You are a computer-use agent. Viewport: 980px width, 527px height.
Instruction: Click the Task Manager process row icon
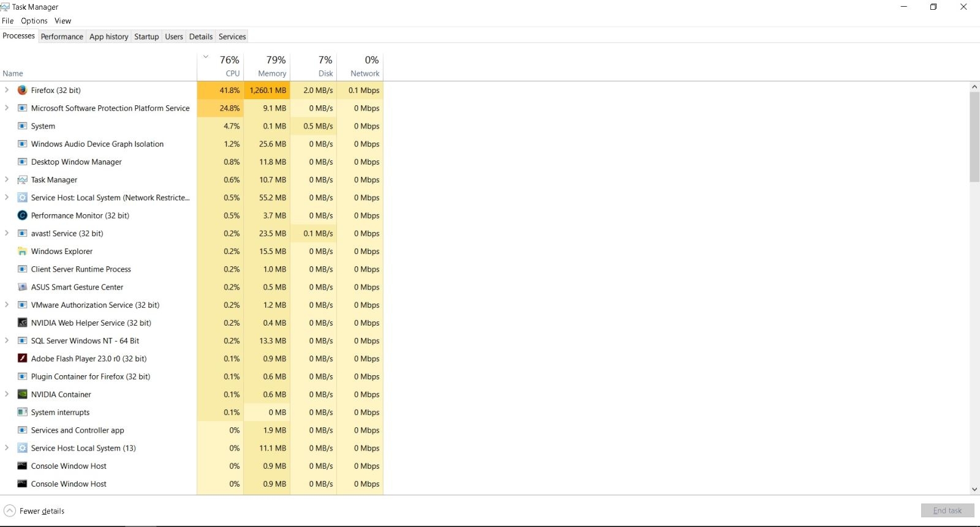23,179
